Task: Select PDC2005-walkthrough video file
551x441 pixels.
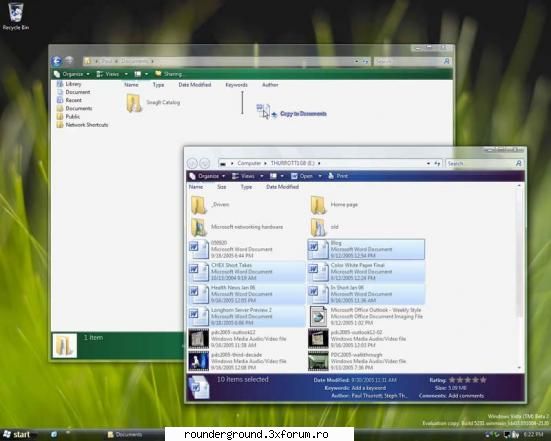Action: click(357, 361)
